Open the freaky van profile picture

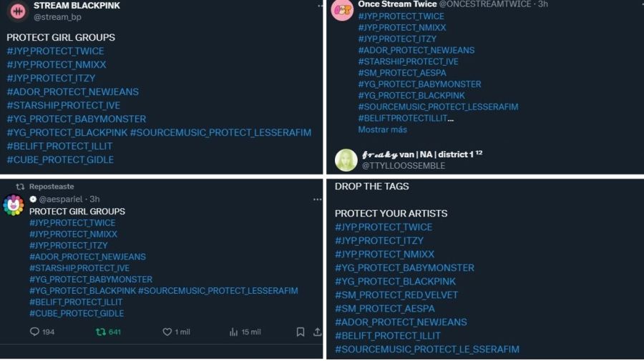[346, 160]
